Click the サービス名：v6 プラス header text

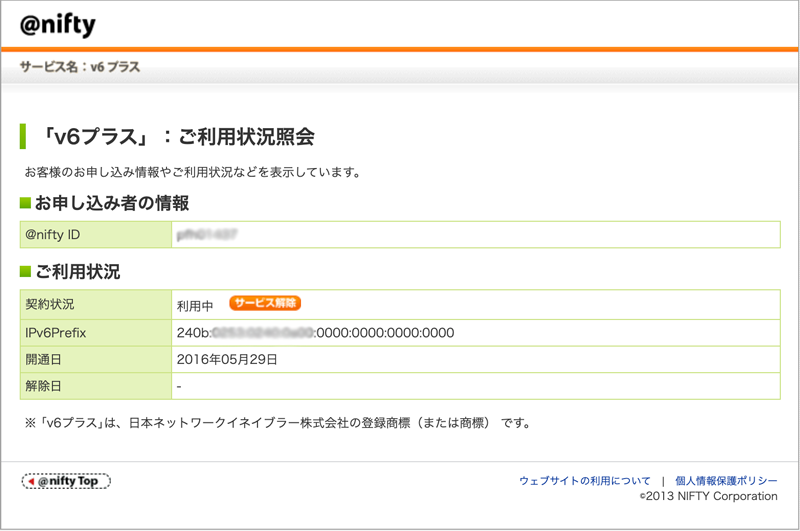80,67
